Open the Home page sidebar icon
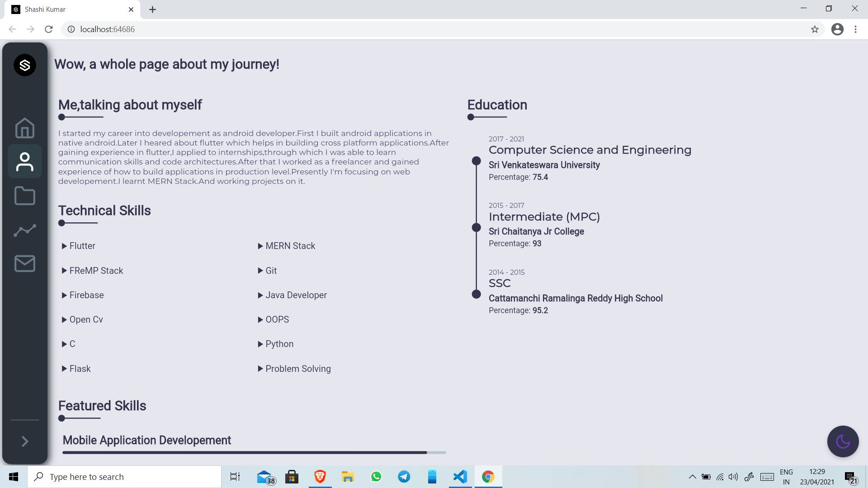The width and height of the screenshot is (868, 488). [25, 128]
